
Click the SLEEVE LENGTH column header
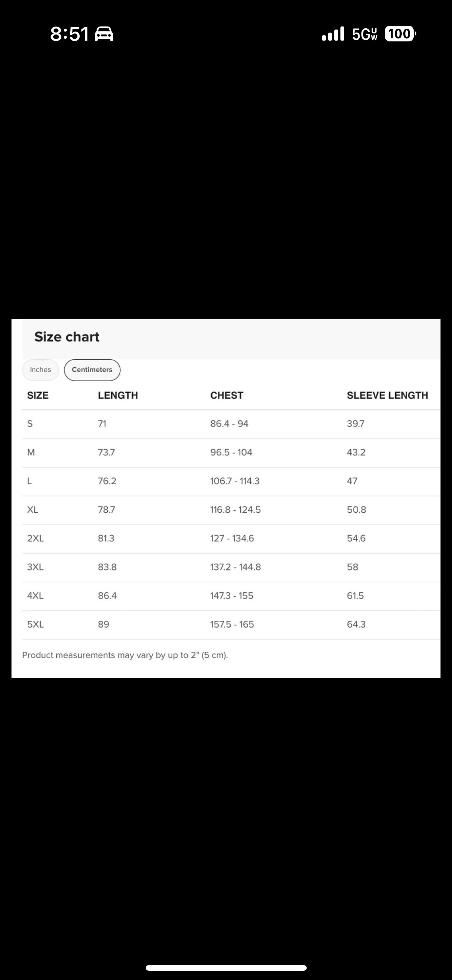387,395
